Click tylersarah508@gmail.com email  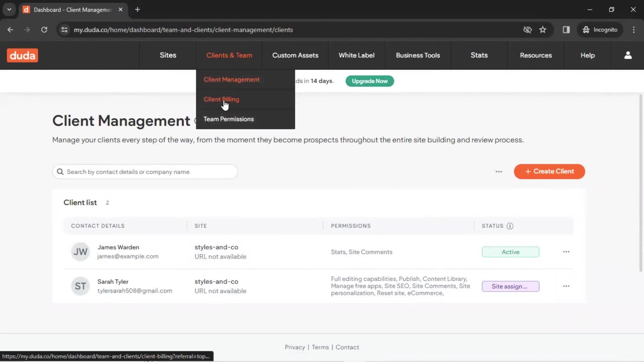(135, 291)
